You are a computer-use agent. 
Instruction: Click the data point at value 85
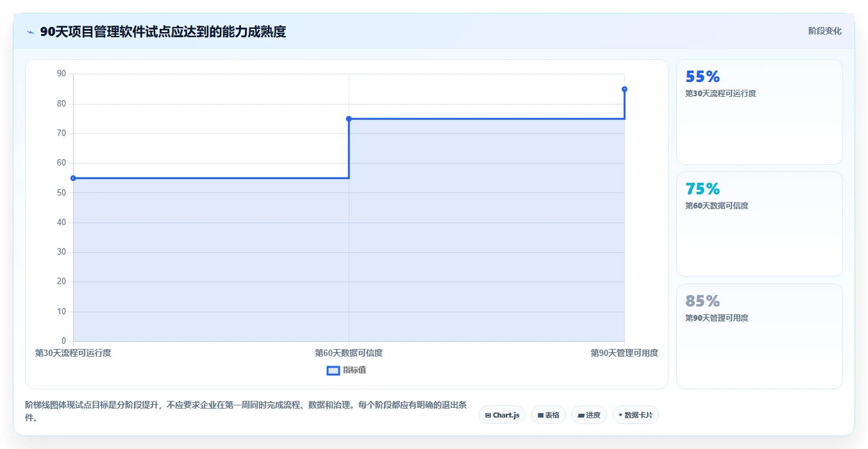(x=624, y=89)
